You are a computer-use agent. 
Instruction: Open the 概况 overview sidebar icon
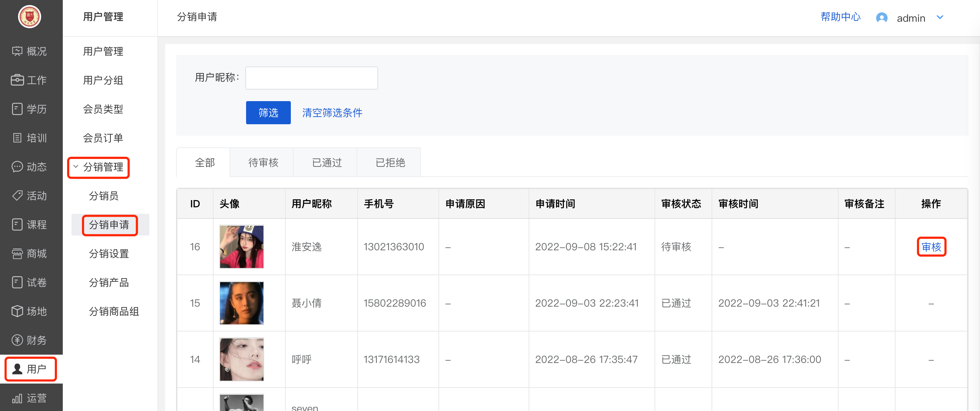pyautogui.click(x=17, y=51)
